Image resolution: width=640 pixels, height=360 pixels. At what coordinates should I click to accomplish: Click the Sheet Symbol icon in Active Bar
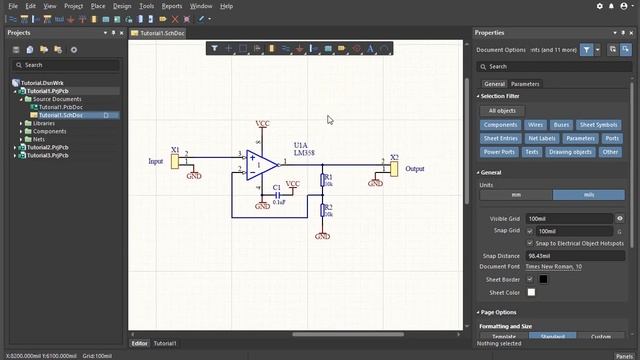pos(328,49)
